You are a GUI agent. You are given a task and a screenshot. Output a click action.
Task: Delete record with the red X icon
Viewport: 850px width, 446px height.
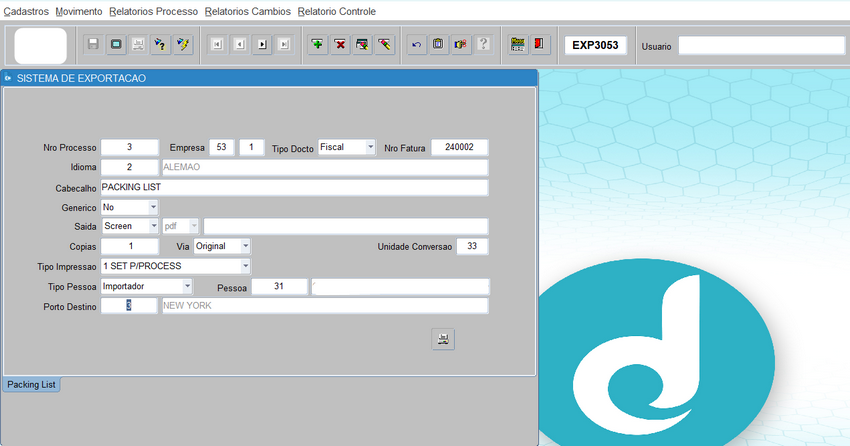coord(340,44)
